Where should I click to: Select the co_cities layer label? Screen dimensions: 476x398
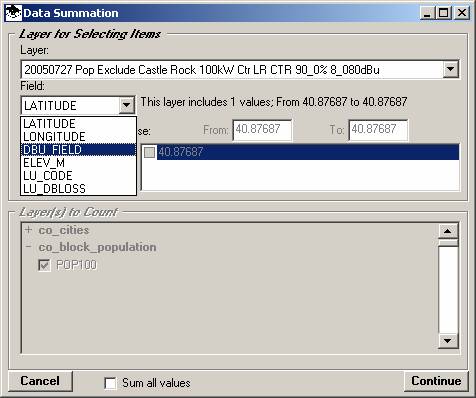click(x=64, y=230)
